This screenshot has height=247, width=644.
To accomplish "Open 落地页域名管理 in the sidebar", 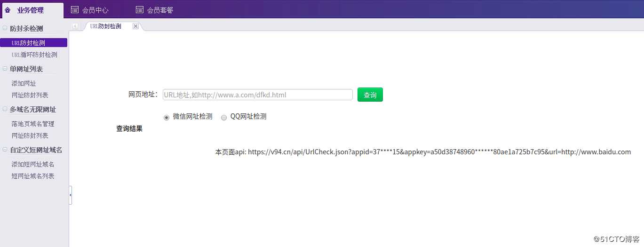I will pyautogui.click(x=33, y=124).
